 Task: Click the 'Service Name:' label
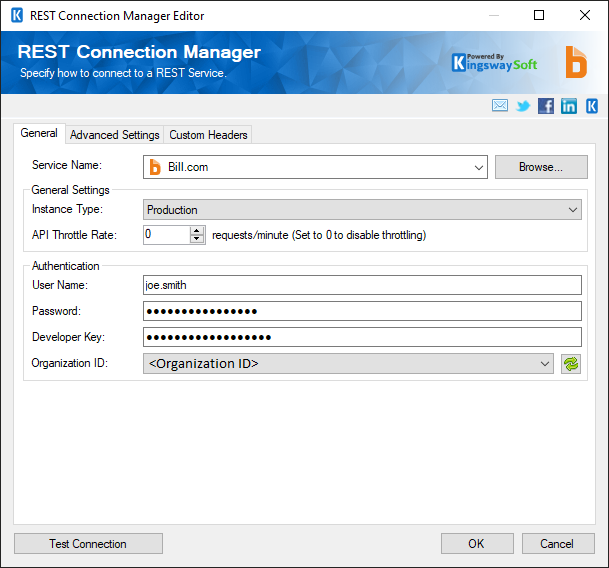click(67, 165)
